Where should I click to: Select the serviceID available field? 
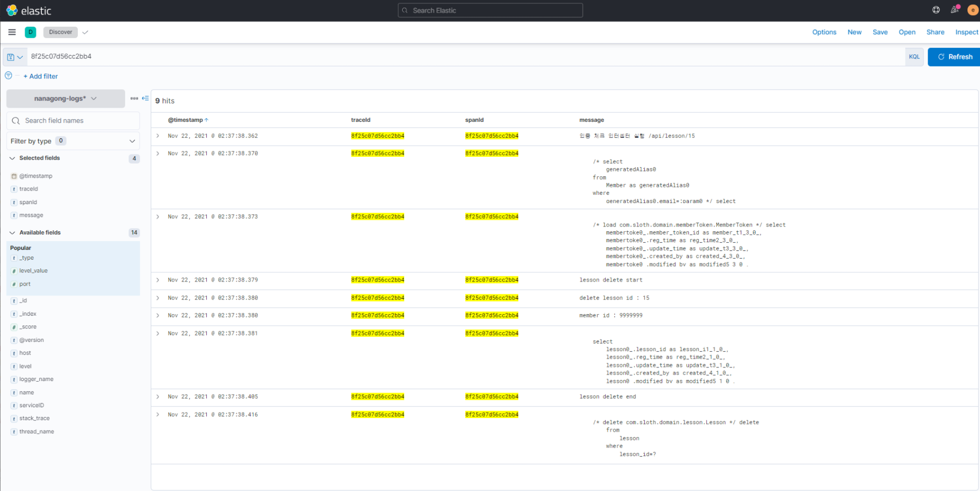click(x=32, y=406)
